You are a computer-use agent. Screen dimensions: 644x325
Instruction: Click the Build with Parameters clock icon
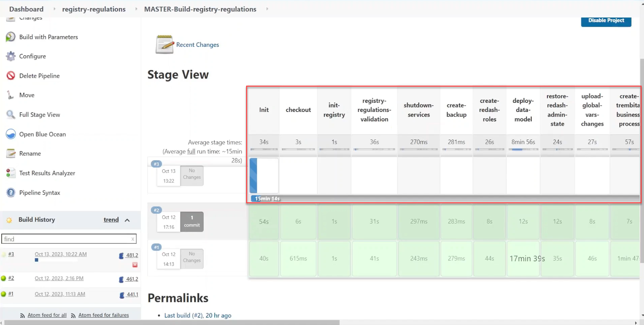(x=11, y=37)
